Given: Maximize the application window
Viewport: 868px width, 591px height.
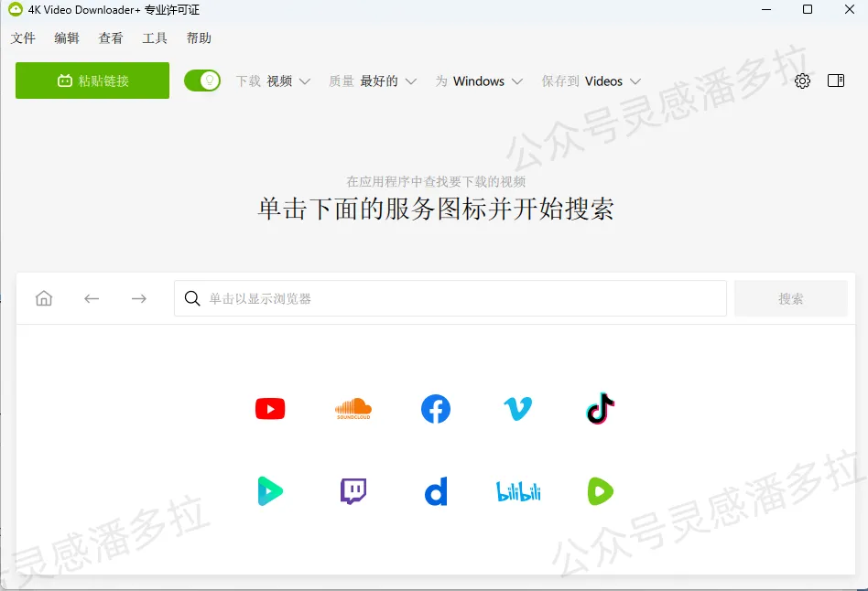Looking at the screenshot, I should coord(808,9).
